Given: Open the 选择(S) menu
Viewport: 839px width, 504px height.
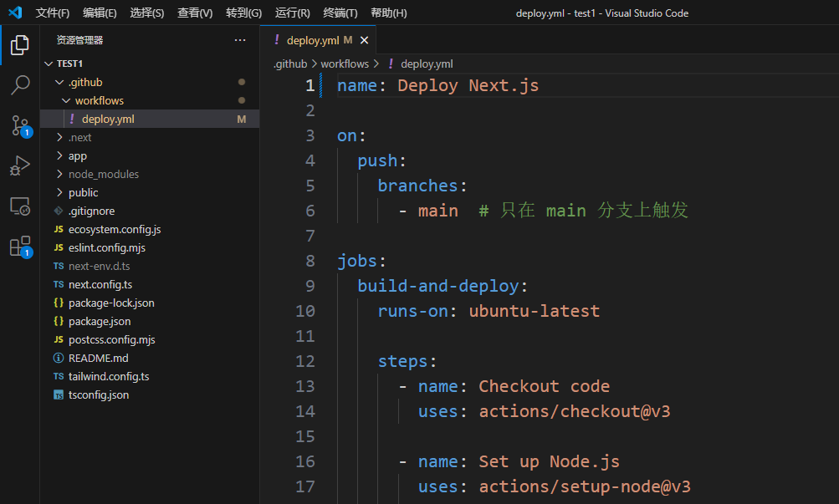Looking at the screenshot, I should [147, 13].
